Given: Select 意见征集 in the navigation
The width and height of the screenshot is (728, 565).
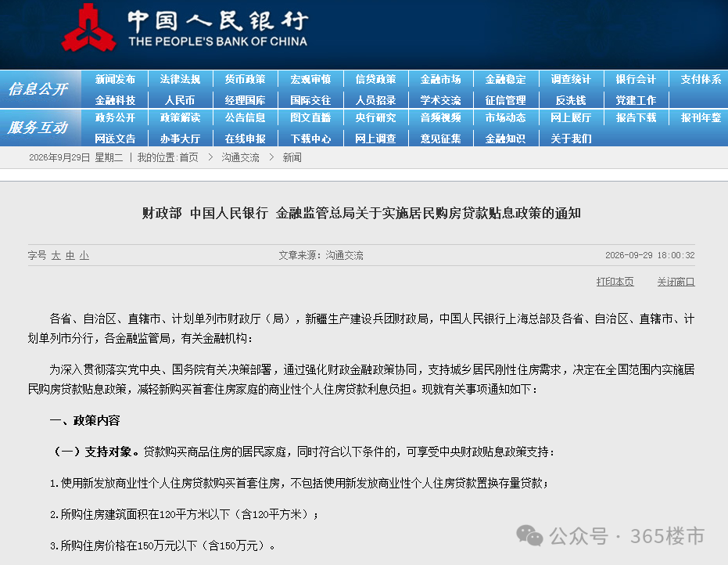Looking at the screenshot, I should click(x=440, y=139).
